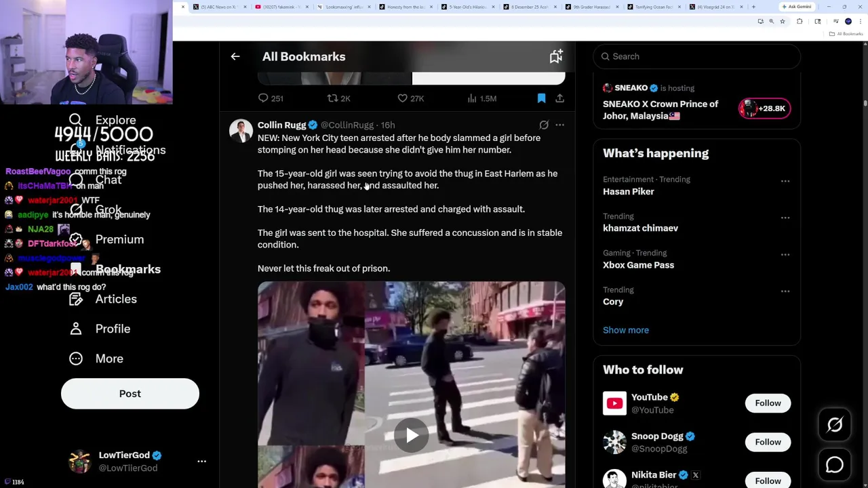Open Collin Rugg's profile avatar
The width and height of the screenshot is (868, 488).
pos(241,130)
